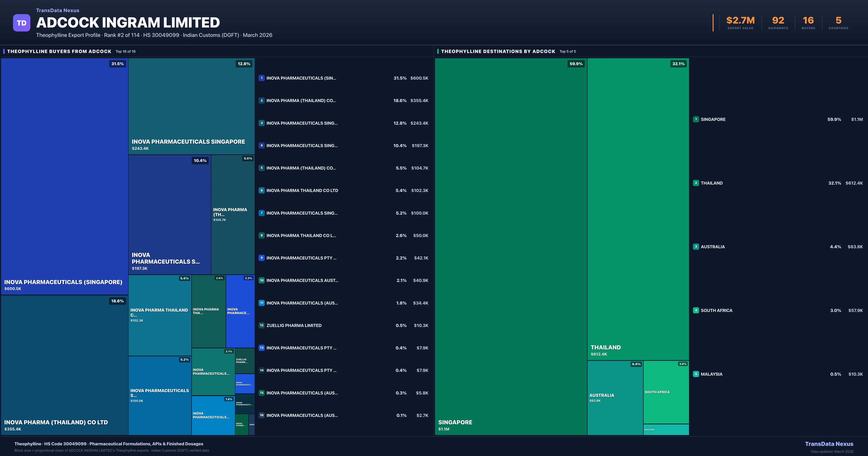This screenshot has height=456, width=868.
Task: Click rank badge 2 next to Thailand
Action: (x=696, y=183)
